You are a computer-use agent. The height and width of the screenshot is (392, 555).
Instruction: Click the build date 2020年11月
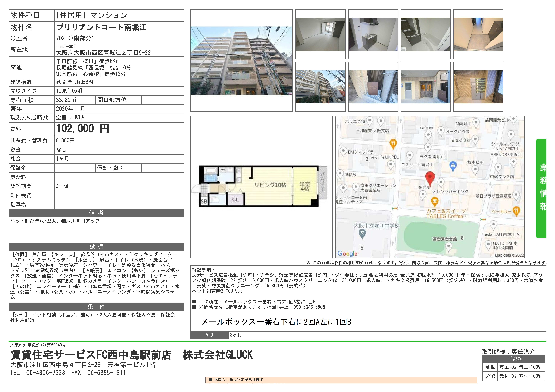pyautogui.click(x=71, y=109)
